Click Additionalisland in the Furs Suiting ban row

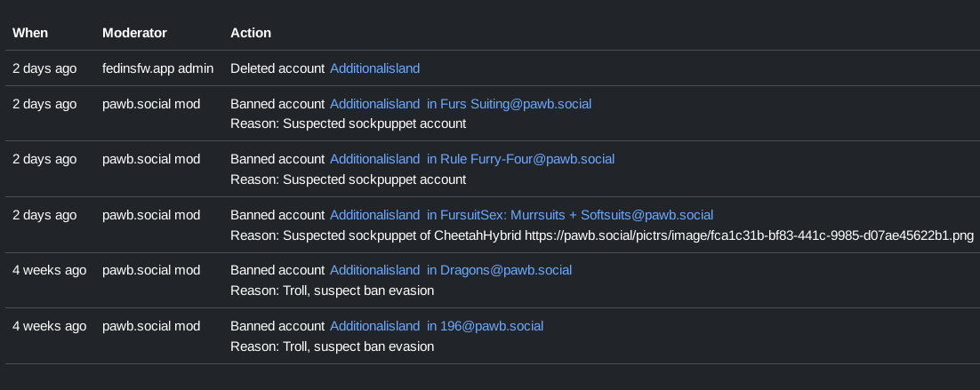click(374, 104)
